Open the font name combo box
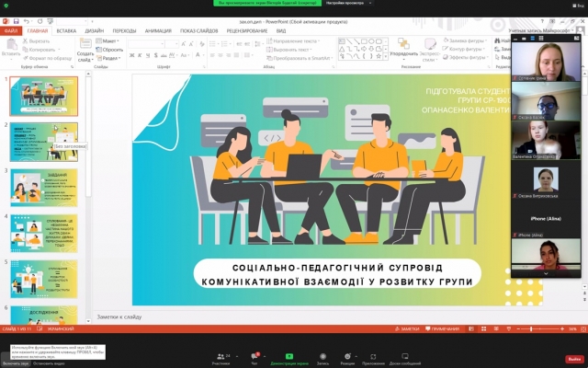588x368 pixels. pos(146,44)
